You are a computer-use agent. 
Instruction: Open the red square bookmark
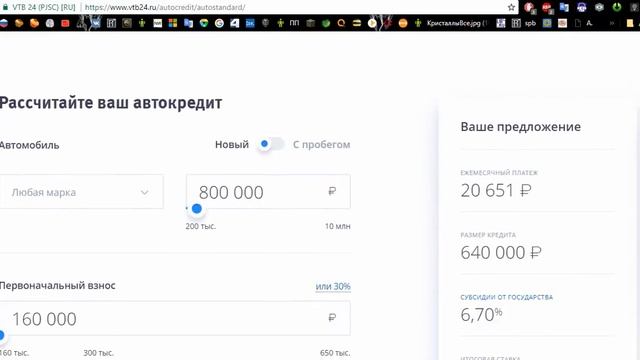click(65, 23)
